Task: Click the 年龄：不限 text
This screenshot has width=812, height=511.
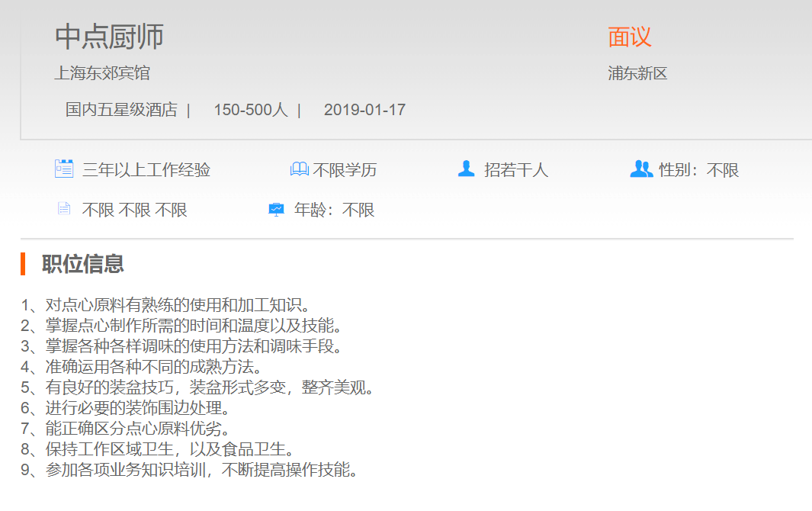Action: pos(335,210)
